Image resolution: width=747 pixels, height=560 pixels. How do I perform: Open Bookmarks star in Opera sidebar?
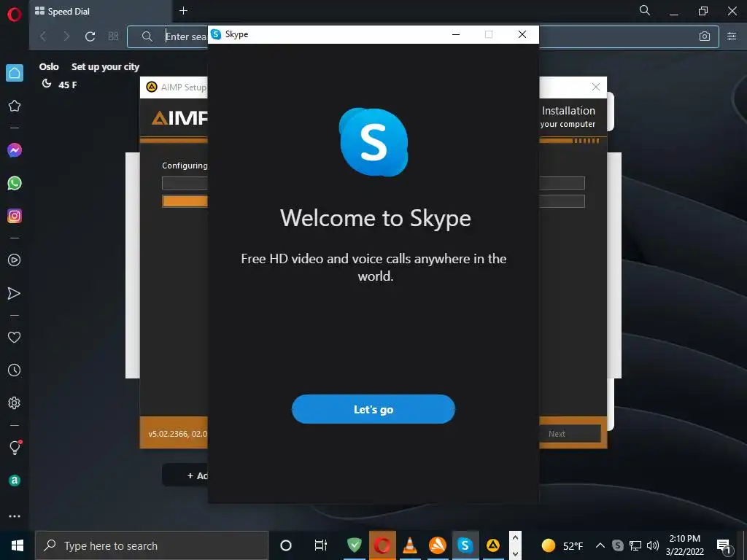(15, 106)
